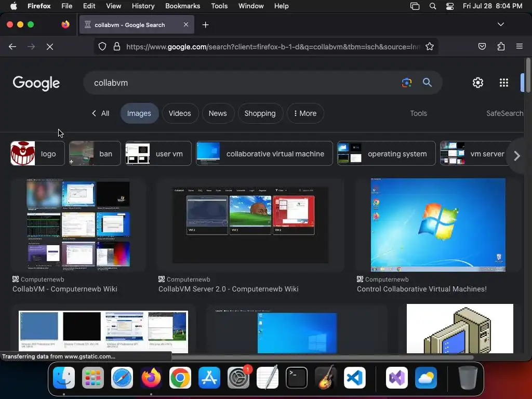This screenshot has width=532, height=399.
Task: Open the Firefox hamburger application menu
Action: tap(519, 46)
